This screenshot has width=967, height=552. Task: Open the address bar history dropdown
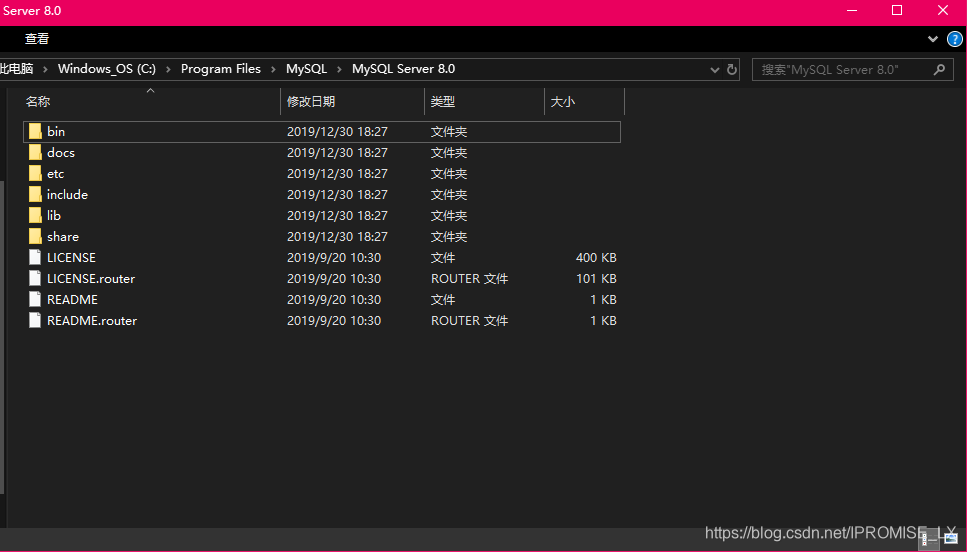pyautogui.click(x=715, y=70)
